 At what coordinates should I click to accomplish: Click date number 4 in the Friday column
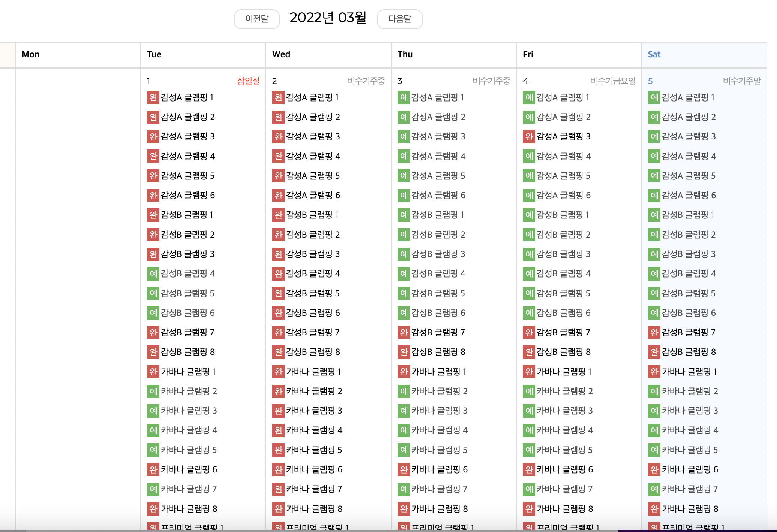(x=525, y=81)
